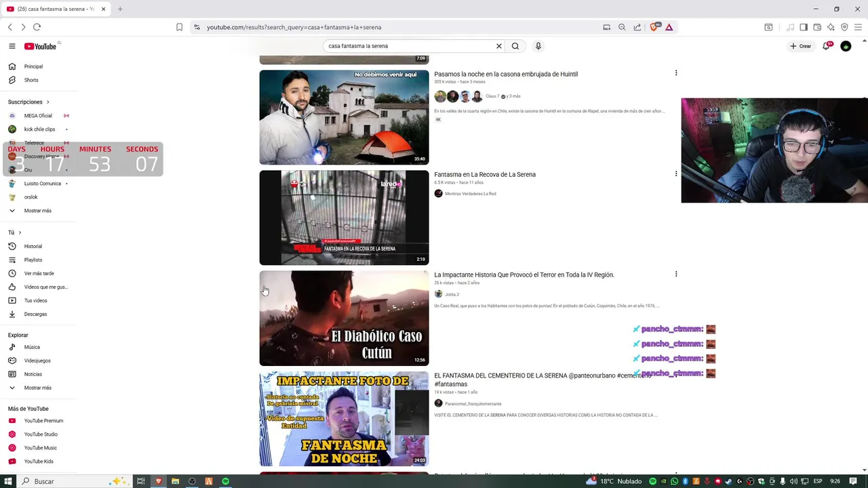The image size is (868, 488).
Task: Expand Mostrar más under subscriptions
Action: [37, 211]
